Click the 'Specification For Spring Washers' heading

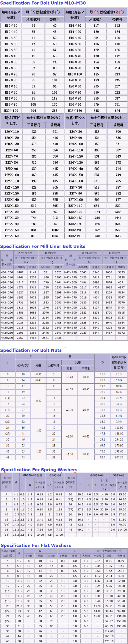[x=39, y=469]
